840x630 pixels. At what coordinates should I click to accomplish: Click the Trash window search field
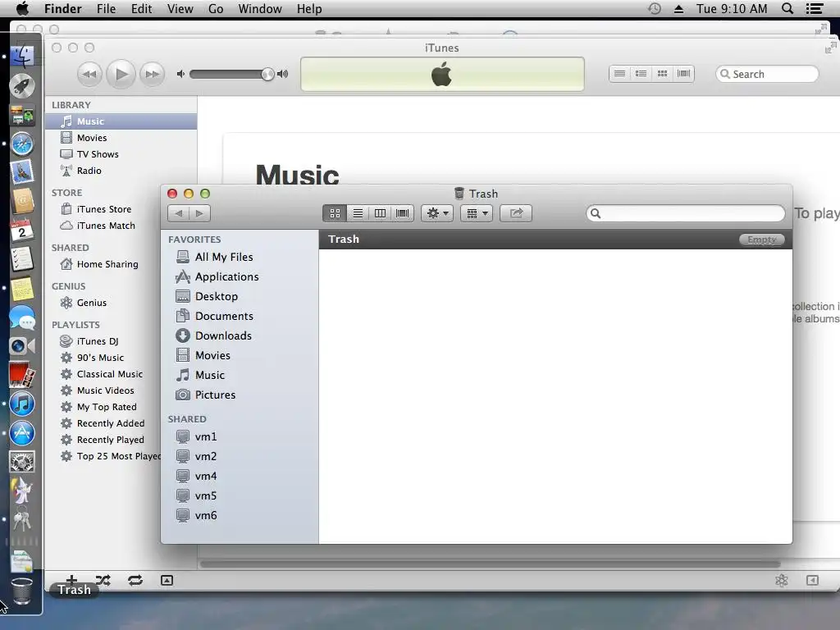click(x=685, y=213)
